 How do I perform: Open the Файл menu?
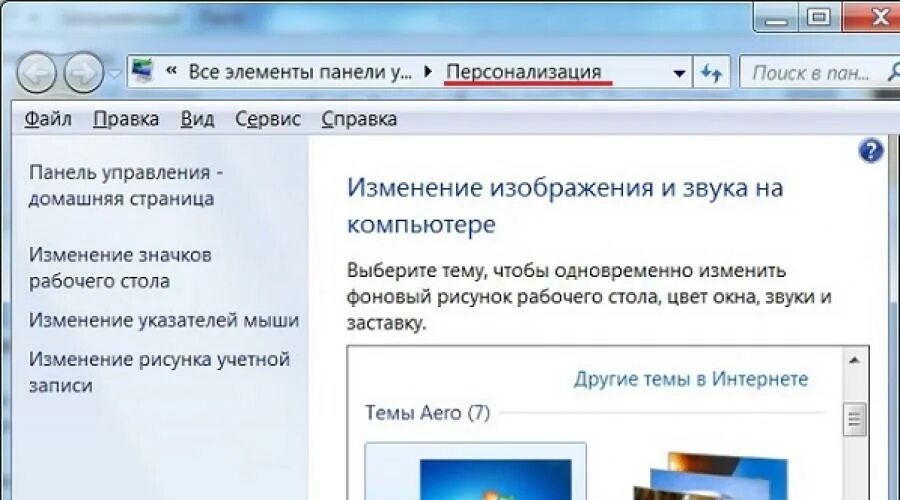(x=48, y=119)
